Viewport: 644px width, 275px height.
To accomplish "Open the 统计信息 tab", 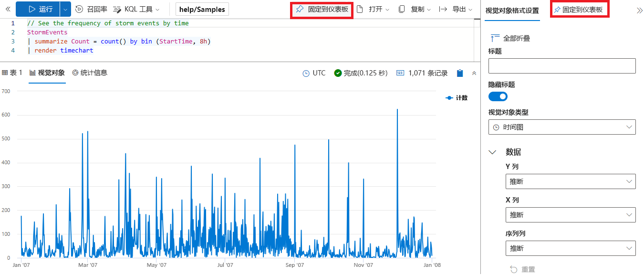I will 90,73.
